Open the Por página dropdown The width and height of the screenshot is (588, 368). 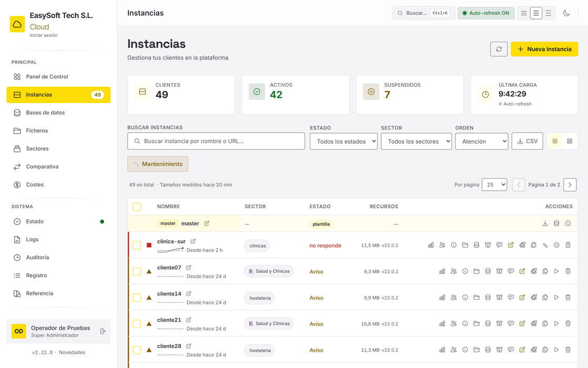pos(494,185)
